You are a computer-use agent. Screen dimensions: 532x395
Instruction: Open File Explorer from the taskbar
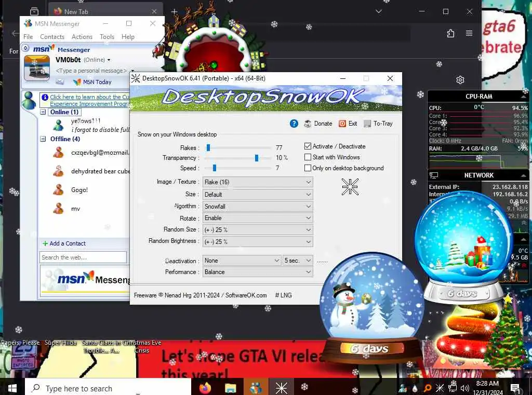coord(230,388)
